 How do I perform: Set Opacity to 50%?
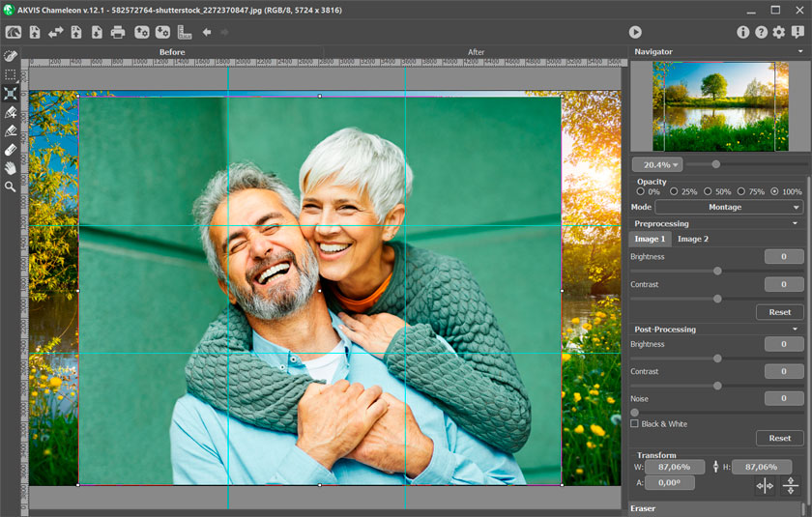click(x=708, y=191)
